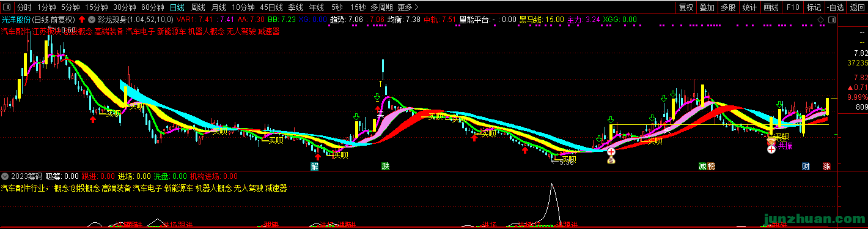Click the blue 解 event marker
Image resolution: width=868 pixels, height=229 pixels.
(x=314, y=167)
